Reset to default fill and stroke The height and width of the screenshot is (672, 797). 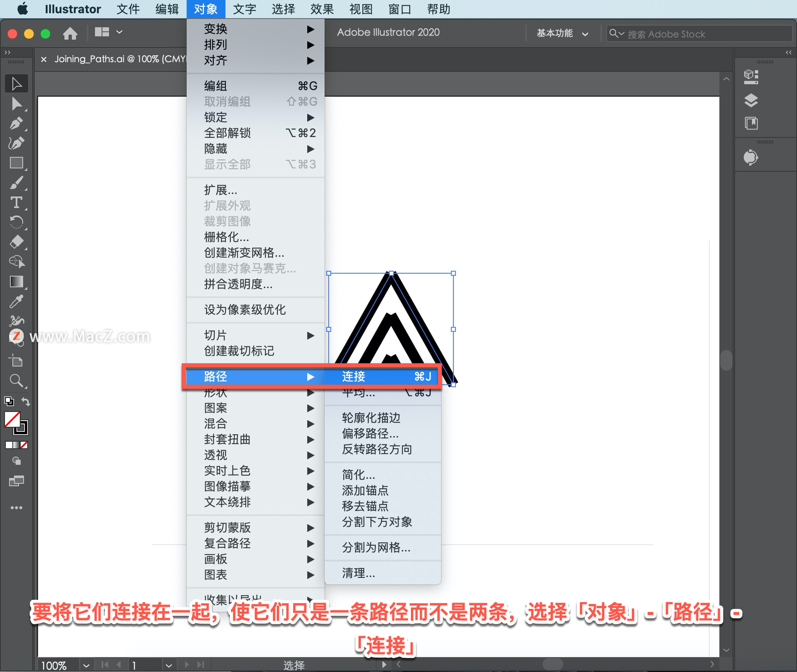(9, 402)
